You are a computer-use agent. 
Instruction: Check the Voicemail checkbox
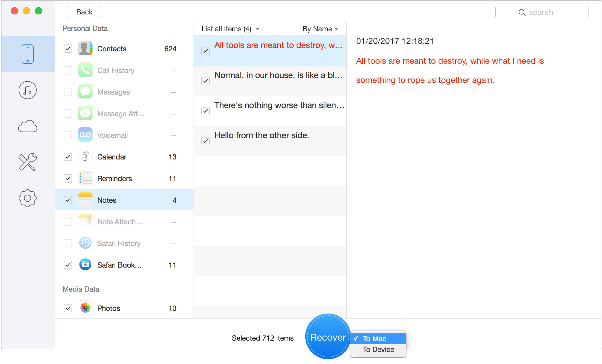[x=68, y=135]
